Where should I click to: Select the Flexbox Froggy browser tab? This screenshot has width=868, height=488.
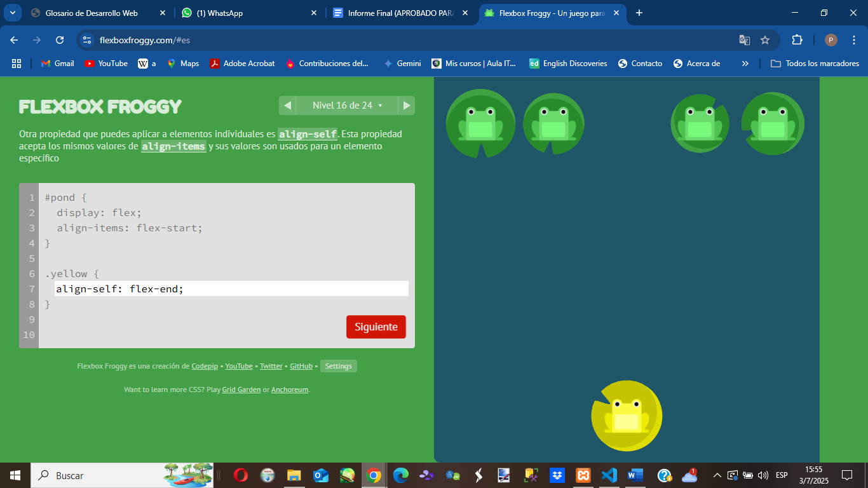click(552, 13)
